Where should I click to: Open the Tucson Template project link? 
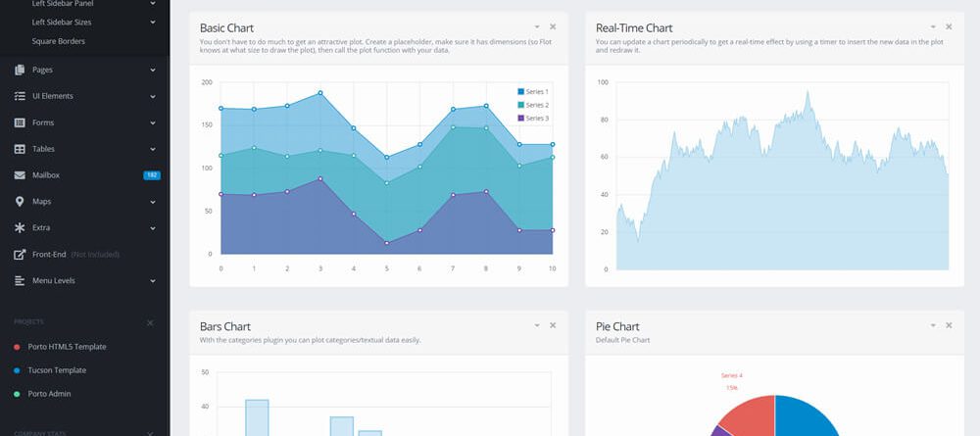[x=57, y=370]
